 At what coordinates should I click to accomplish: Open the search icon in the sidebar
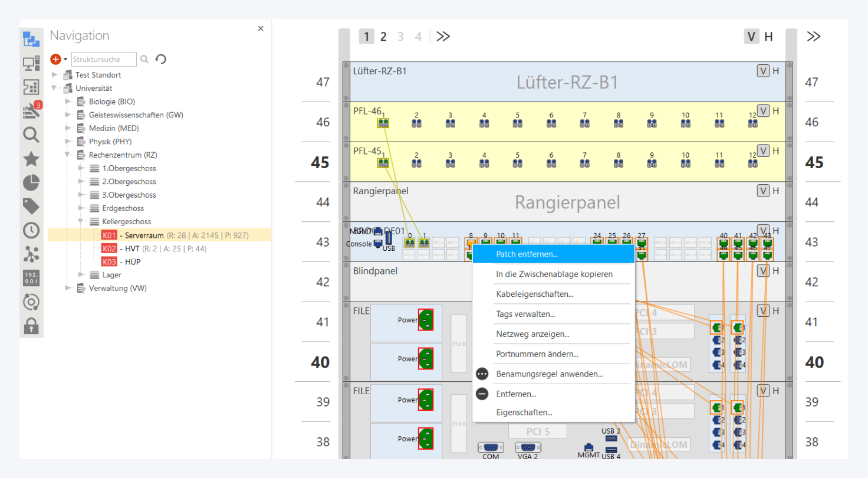31,135
